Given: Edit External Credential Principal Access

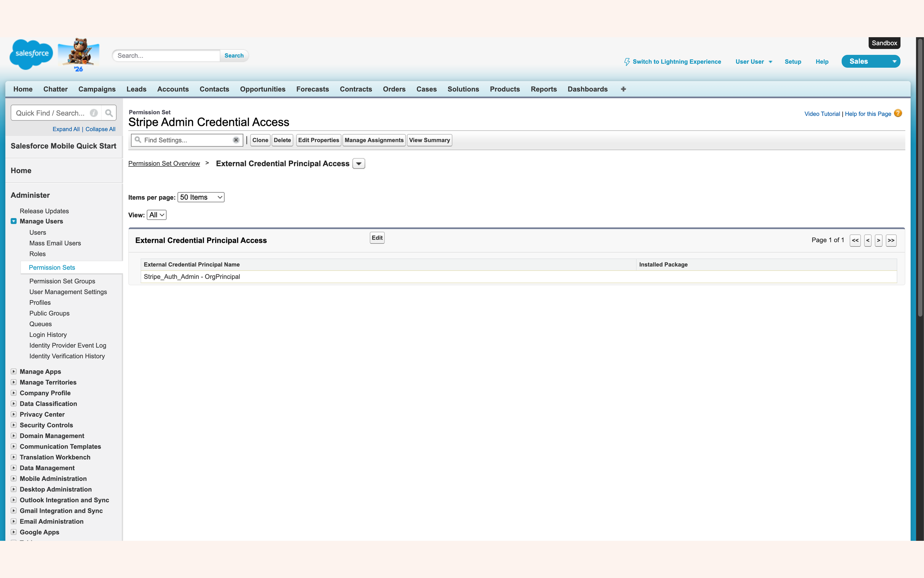Looking at the screenshot, I should tap(377, 238).
